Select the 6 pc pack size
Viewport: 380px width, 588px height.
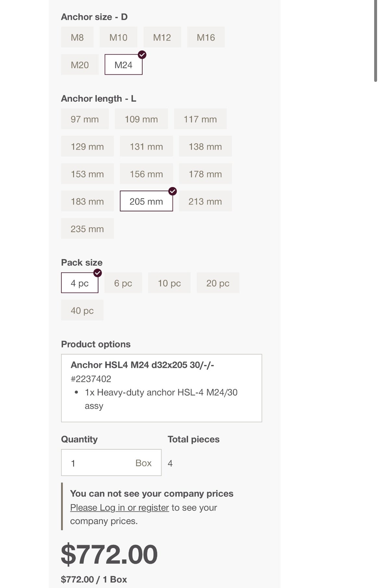point(123,283)
